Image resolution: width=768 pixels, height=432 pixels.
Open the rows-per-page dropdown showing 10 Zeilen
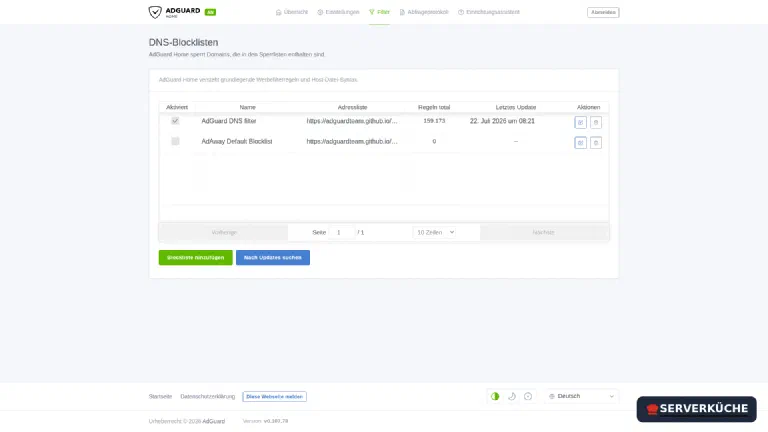434,232
